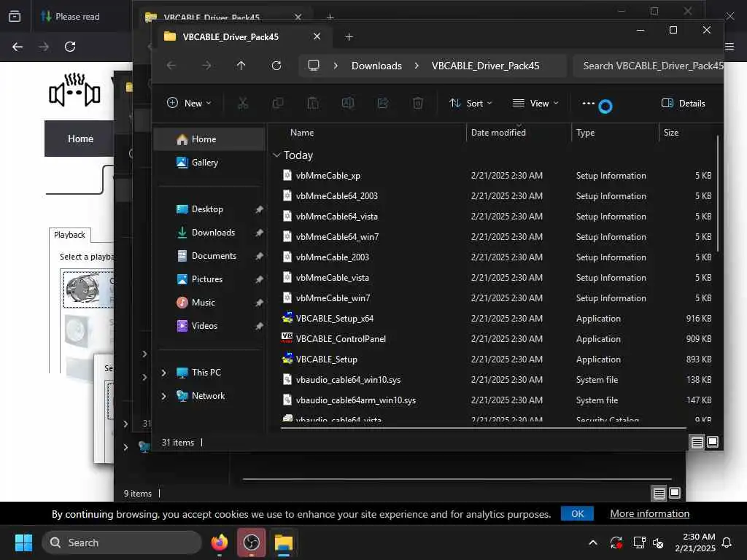Expand This PC in navigation pane
Image resolution: width=747 pixels, height=560 pixels.
point(164,373)
